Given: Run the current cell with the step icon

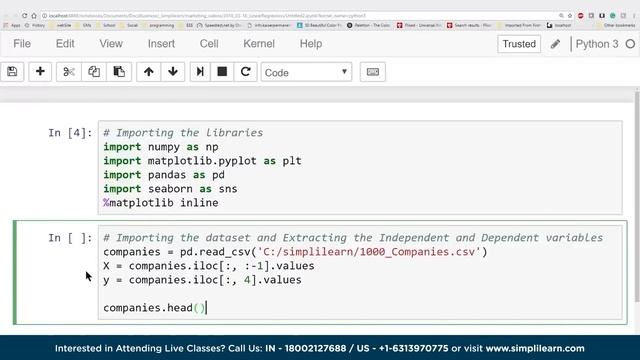Looking at the screenshot, I should tap(200, 72).
